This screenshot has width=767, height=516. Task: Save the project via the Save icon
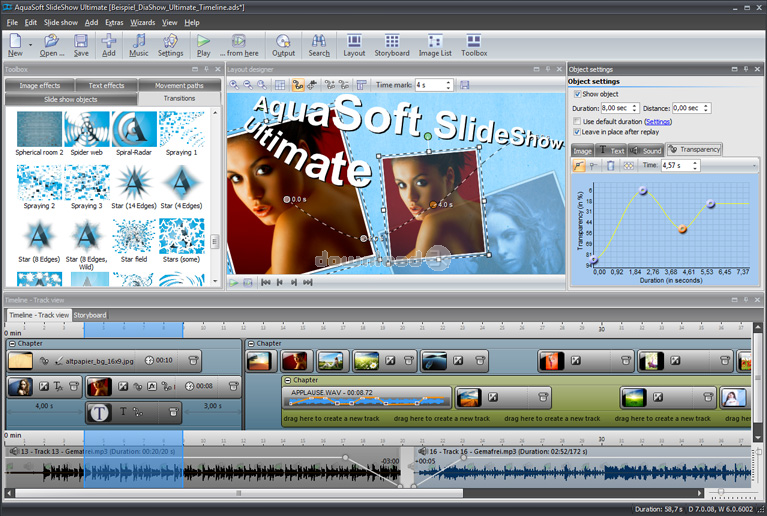click(x=81, y=45)
